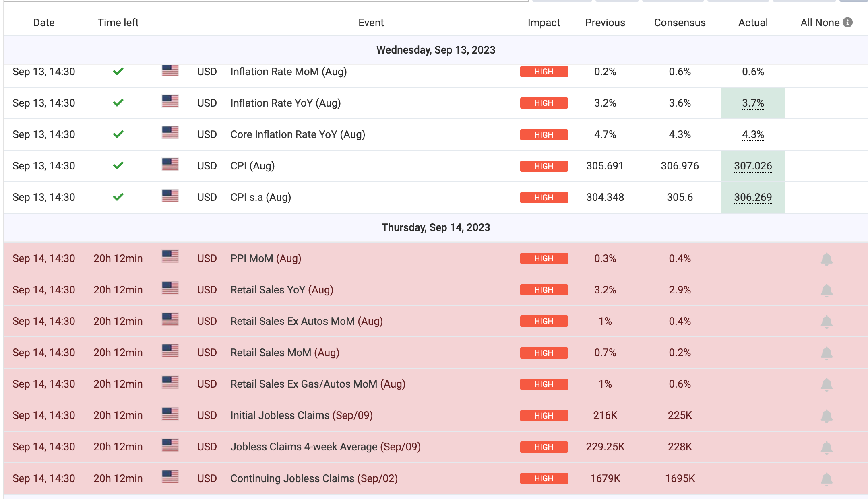868x499 pixels.
Task: Open PPI MoM (Aug) event
Action: (x=266, y=258)
